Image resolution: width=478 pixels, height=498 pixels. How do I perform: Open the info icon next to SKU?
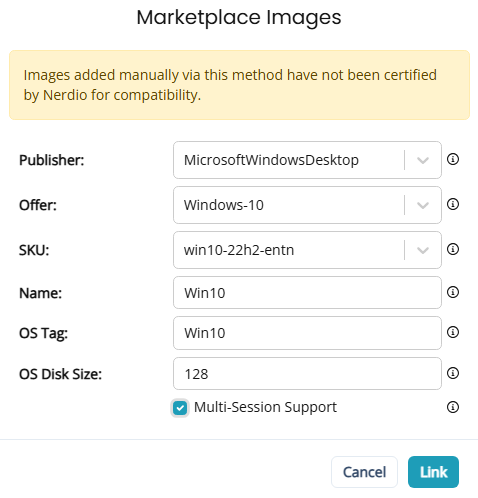point(453,249)
